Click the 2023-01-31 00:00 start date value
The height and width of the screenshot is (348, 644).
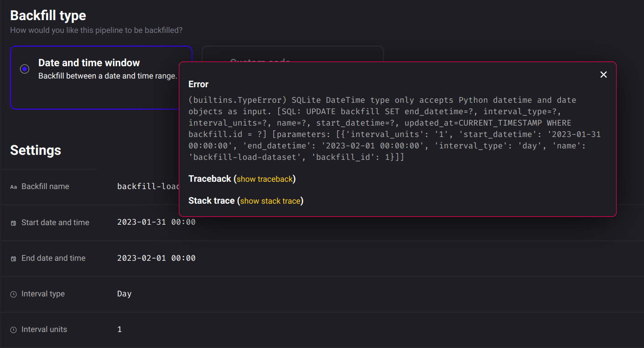(156, 222)
